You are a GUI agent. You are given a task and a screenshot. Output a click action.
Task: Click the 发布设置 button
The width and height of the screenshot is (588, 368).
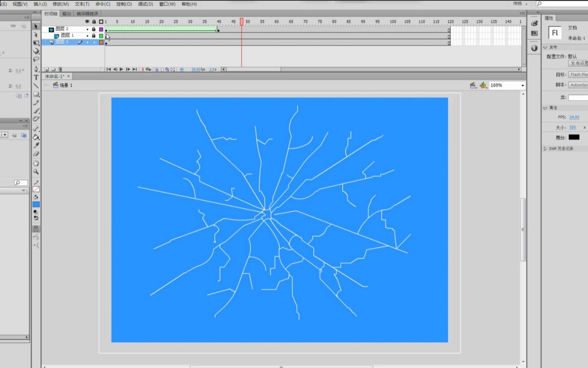click(x=579, y=64)
